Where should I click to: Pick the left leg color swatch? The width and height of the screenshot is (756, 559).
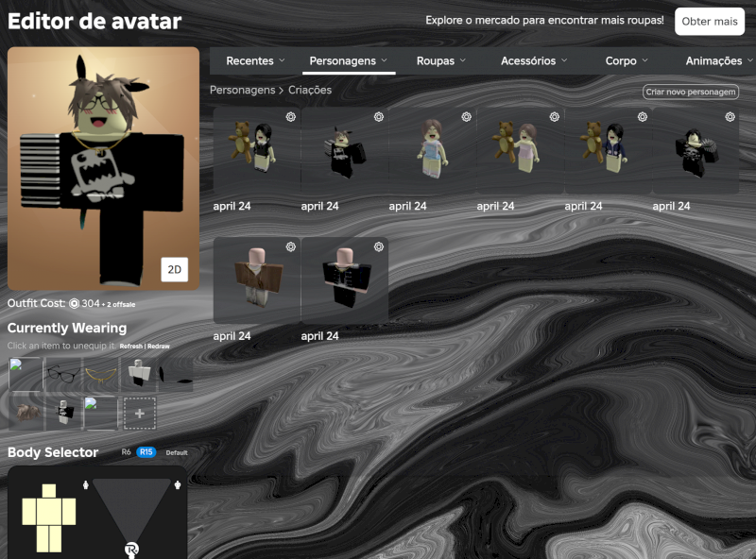coord(43,539)
